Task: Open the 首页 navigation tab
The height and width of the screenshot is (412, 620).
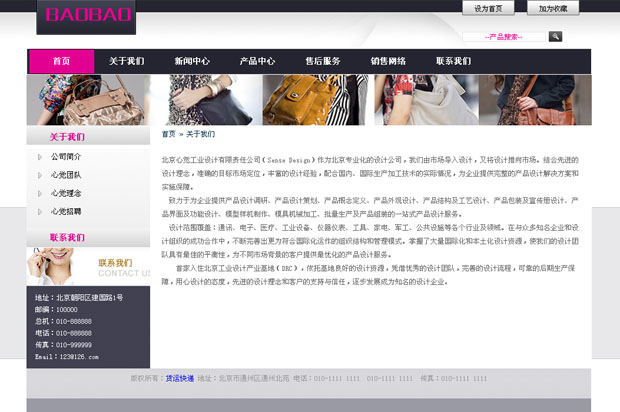Action: [62, 61]
